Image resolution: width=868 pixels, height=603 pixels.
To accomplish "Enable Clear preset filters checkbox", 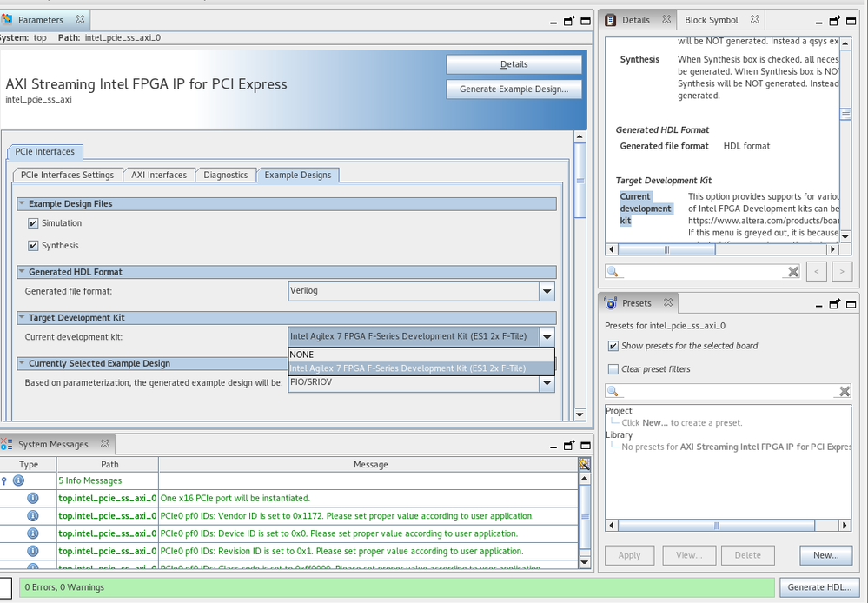I will pyautogui.click(x=613, y=369).
